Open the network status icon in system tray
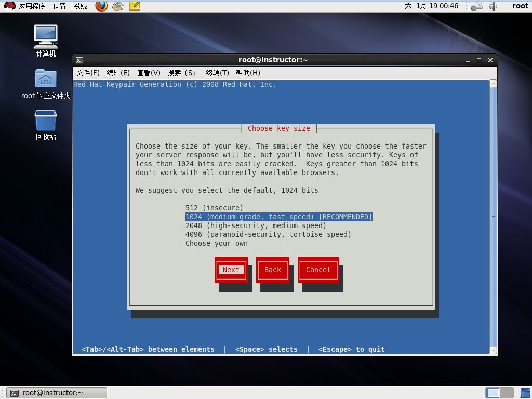Screen dimensions: 532x399 [477, 6]
